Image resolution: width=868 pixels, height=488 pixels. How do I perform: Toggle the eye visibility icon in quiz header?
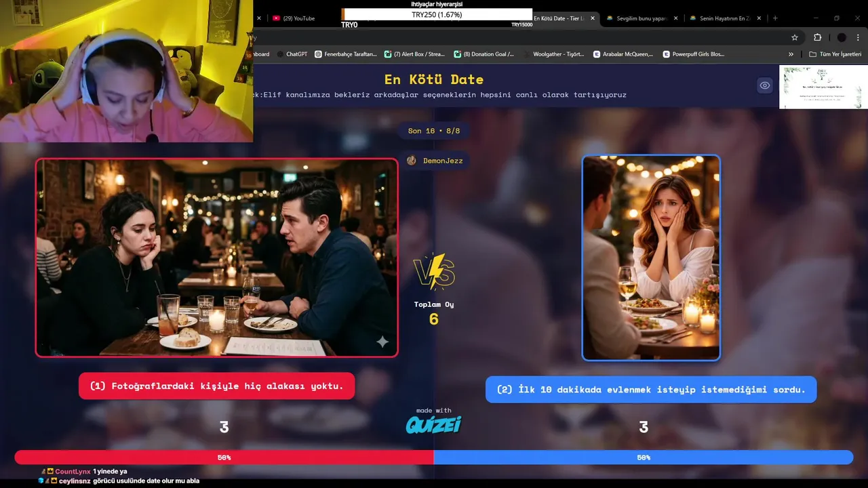tap(765, 85)
